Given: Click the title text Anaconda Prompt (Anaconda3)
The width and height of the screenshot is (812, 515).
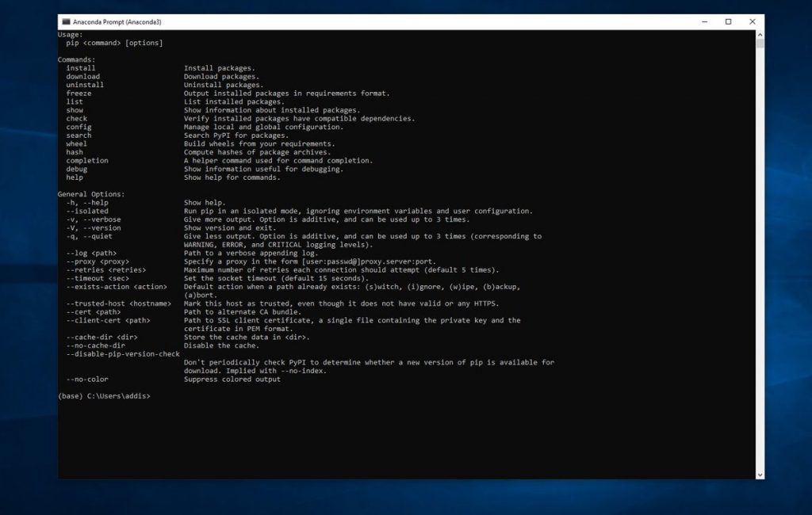Looking at the screenshot, I should (119, 21).
